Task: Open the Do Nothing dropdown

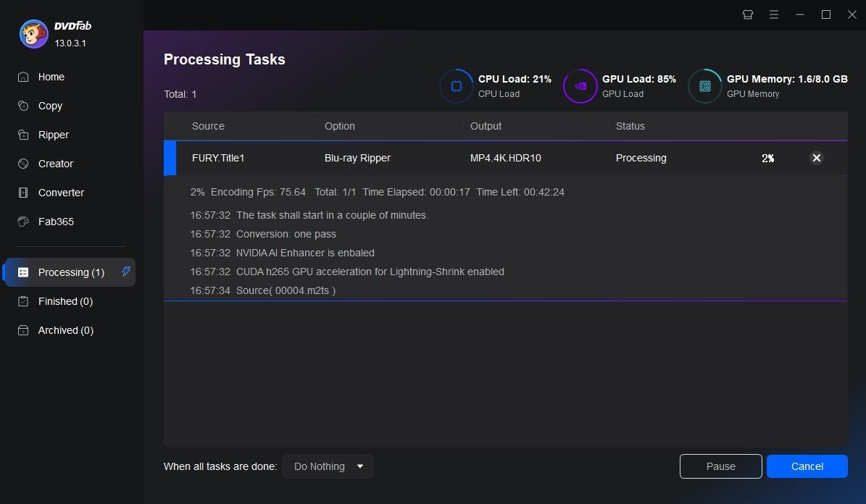Action: 328,466
